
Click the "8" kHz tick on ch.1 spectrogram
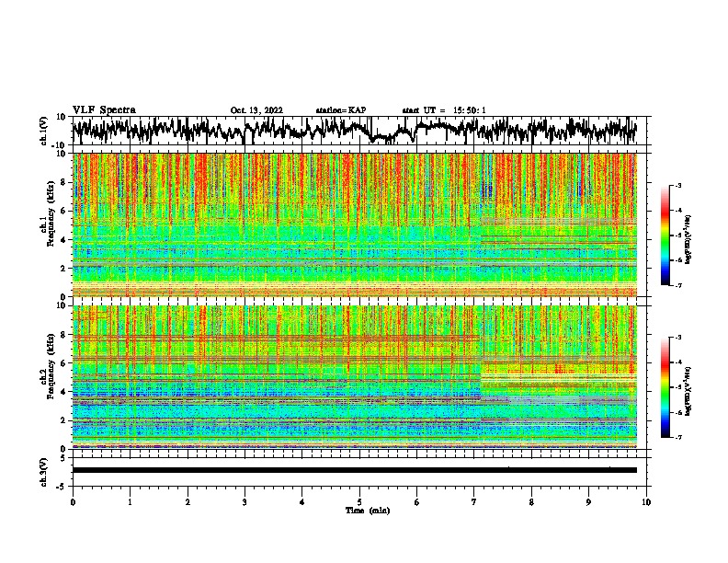click(x=63, y=182)
